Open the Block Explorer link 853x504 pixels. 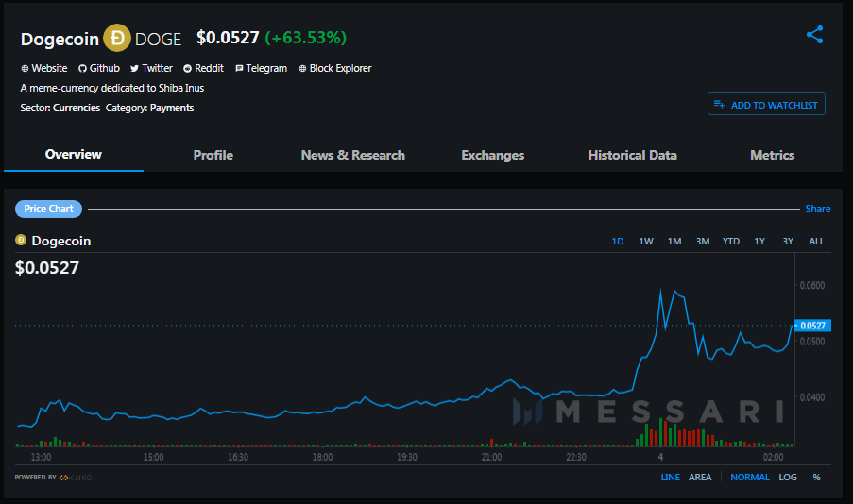[335, 68]
